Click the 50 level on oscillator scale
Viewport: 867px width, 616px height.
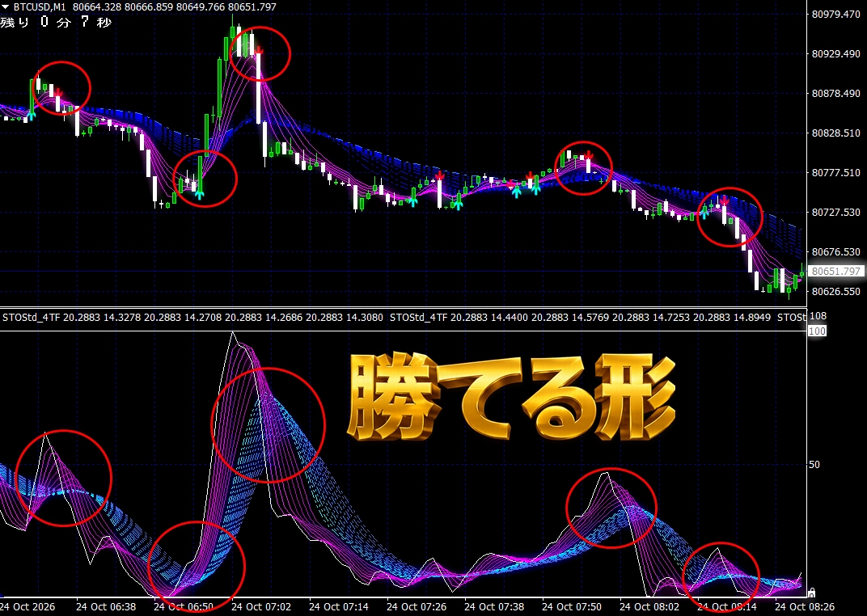[x=814, y=465]
